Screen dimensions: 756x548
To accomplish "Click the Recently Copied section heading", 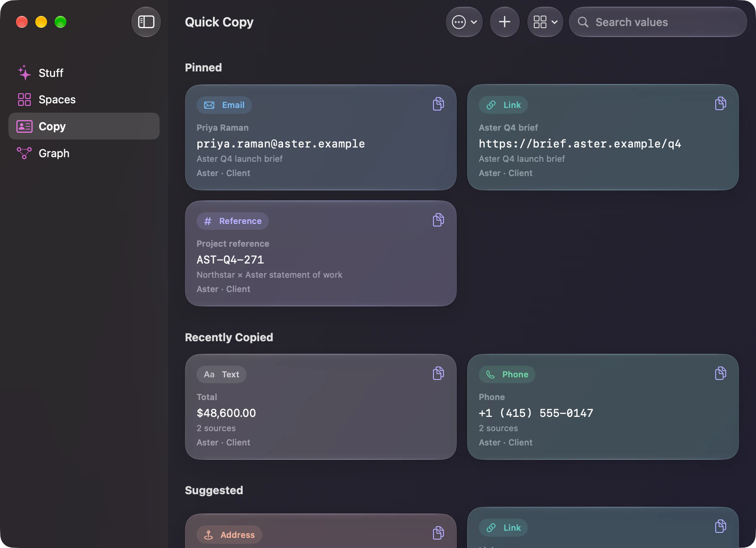I will (229, 337).
